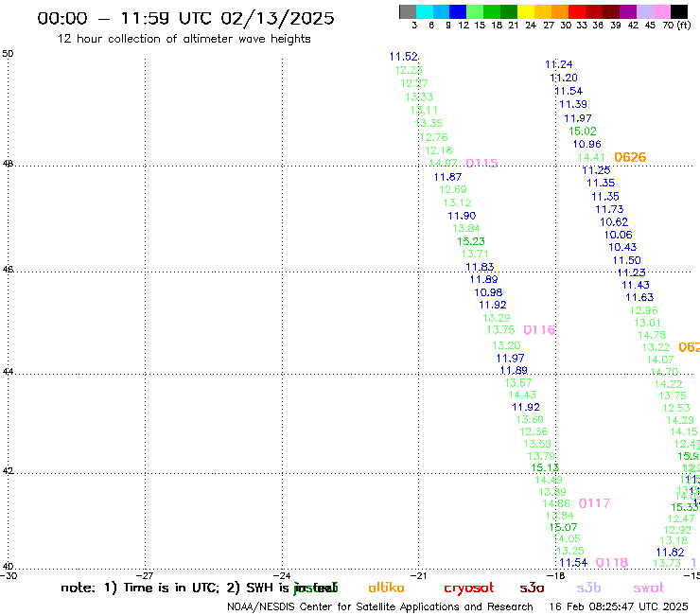700x615 pixels.
Task: Click the subtitle '12 hour collection of altimeter wave heights'
Action: pyautogui.click(x=184, y=39)
